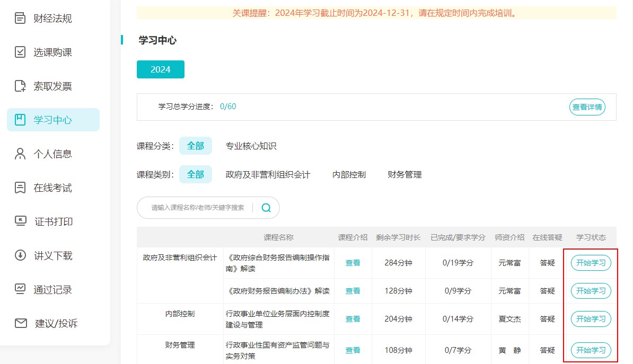Select the 2024 year tab
633x364 pixels.
pos(160,69)
